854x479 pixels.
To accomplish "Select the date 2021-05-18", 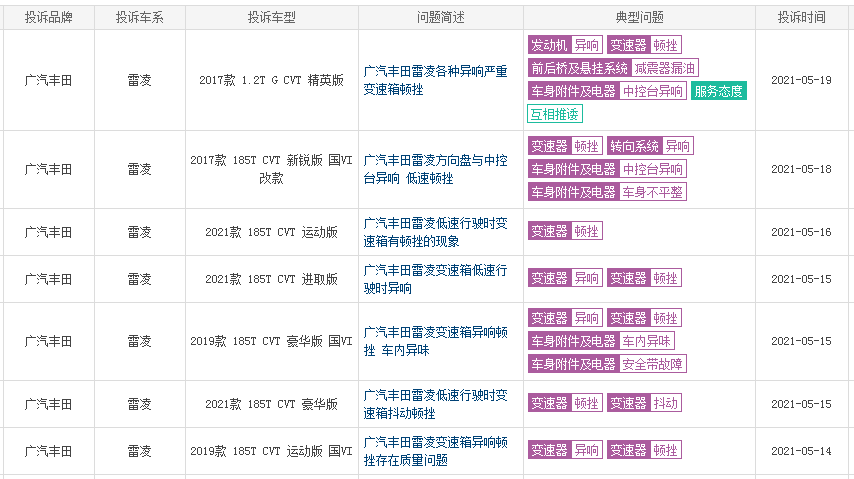I will [802, 169].
